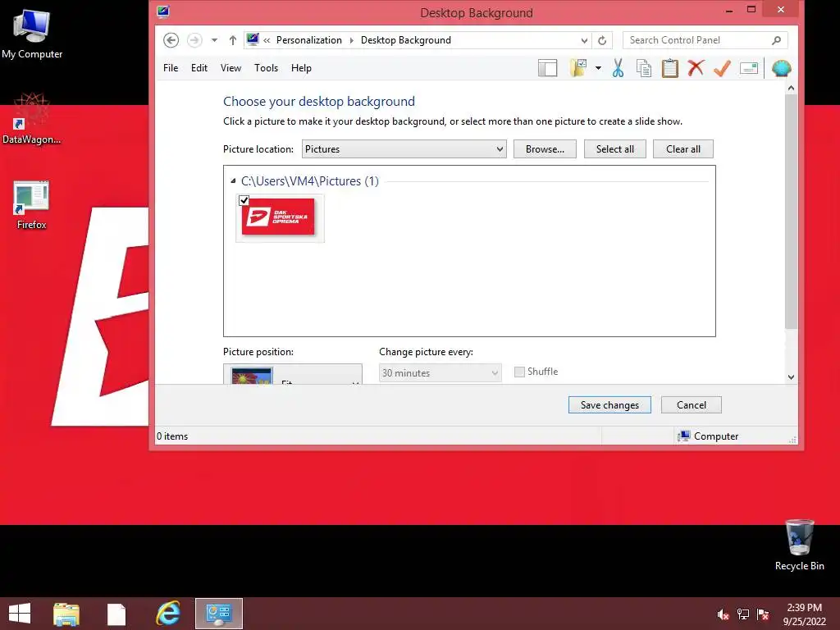Screen dimensions: 840x630
Task: Click Save changes
Action: 609,405
